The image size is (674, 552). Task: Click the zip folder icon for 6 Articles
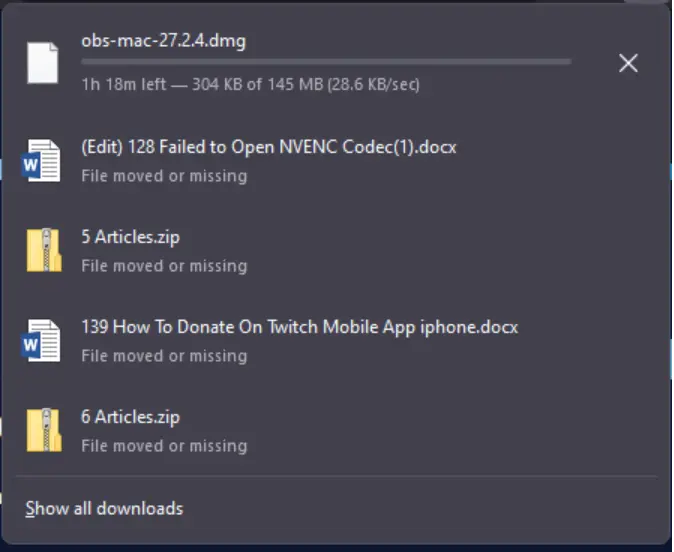(x=44, y=430)
